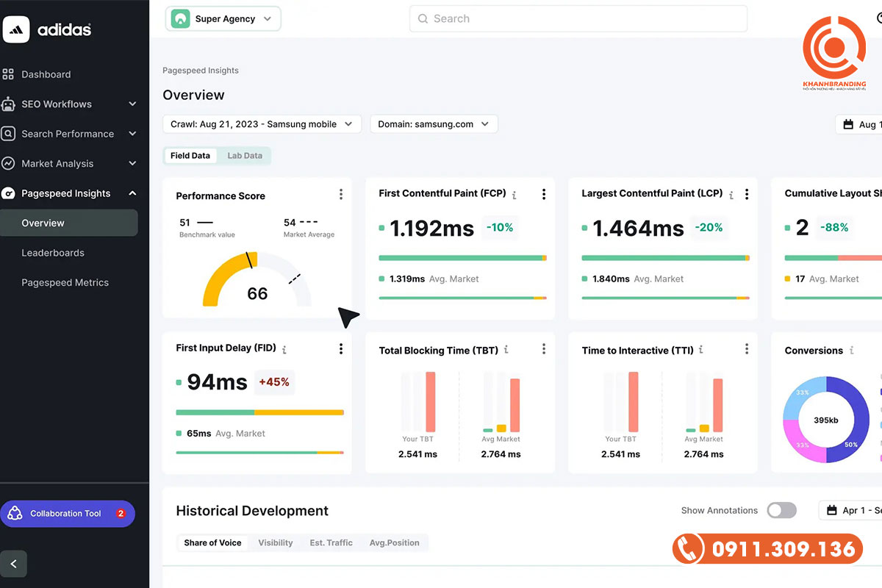Collapse sidebar with back arrow button

click(x=13, y=564)
